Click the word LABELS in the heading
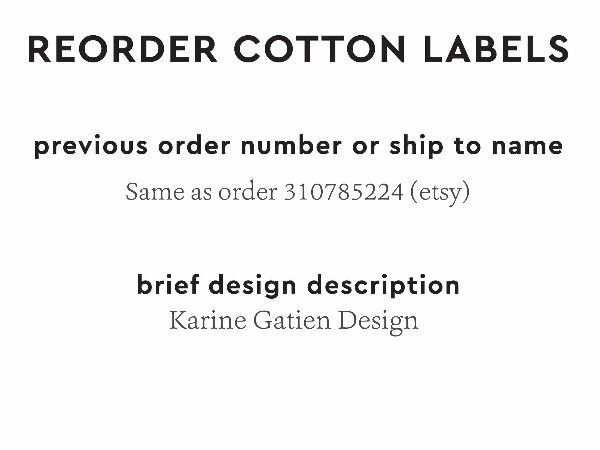Image resolution: width=600 pixels, height=450 pixels. click(x=495, y=48)
